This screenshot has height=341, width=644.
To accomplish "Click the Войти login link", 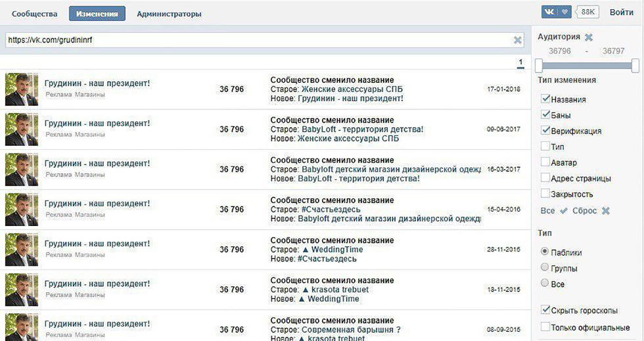I will [x=621, y=12].
